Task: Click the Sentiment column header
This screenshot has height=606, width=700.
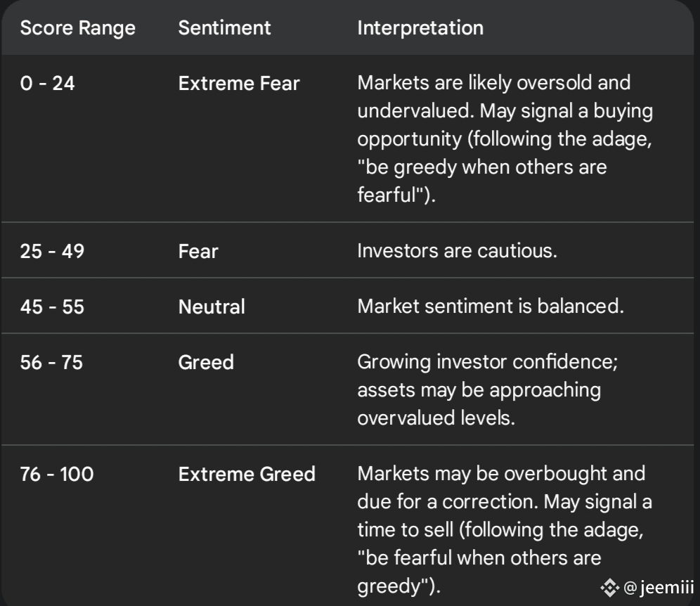Action: click(224, 28)
